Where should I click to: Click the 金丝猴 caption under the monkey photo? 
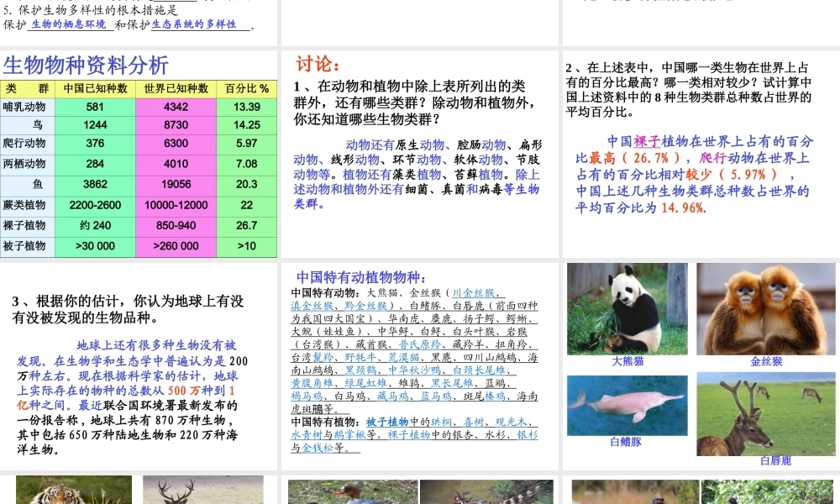point(767,361)
